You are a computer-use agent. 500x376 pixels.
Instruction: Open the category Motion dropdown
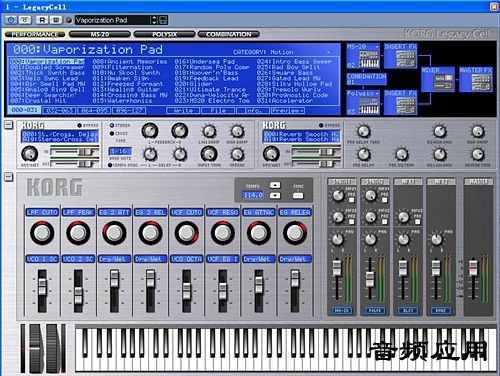(x=328, y=52)
